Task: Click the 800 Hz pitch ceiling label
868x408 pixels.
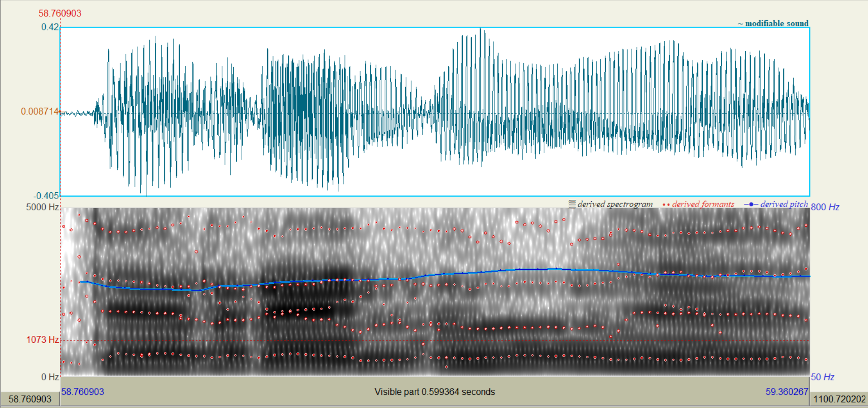Action: [x=825, y=207]
